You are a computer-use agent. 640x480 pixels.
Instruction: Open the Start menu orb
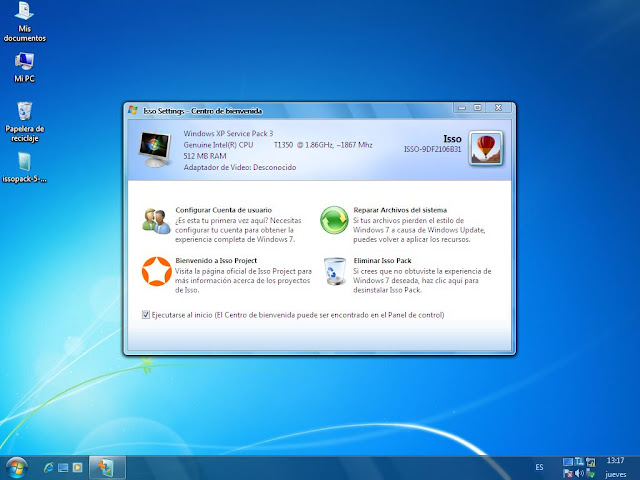[16, 466]
